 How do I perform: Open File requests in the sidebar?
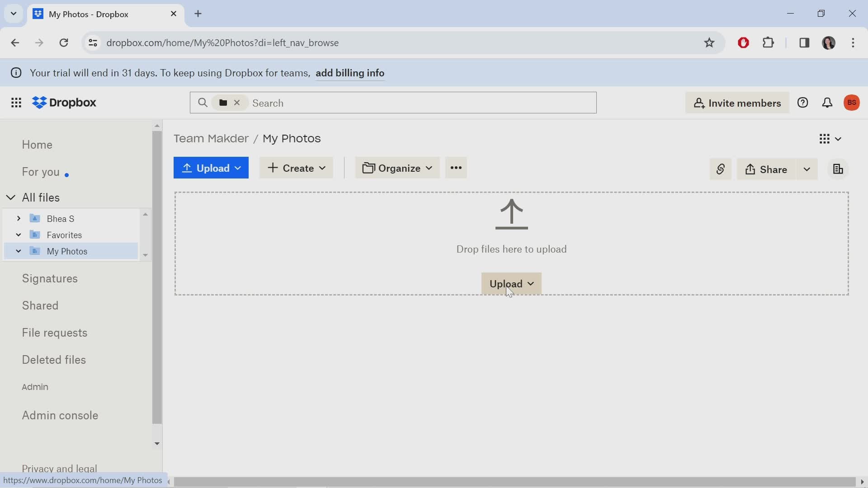55,333
